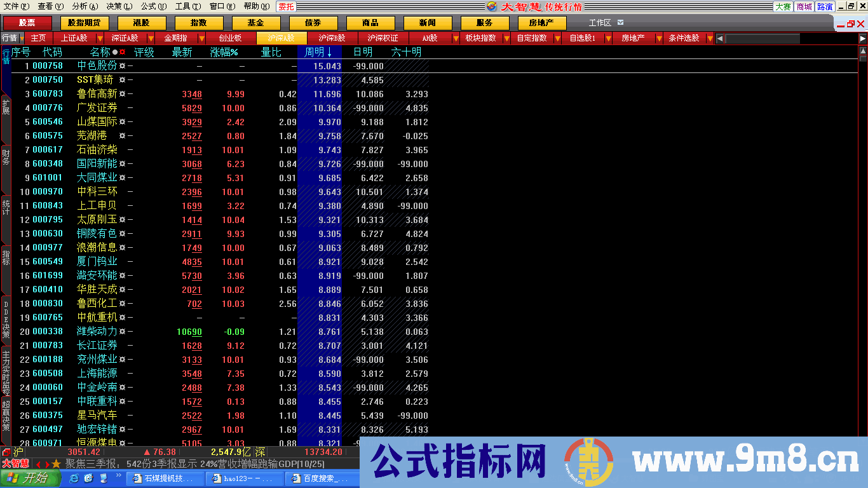Screen dimensions: 868x488
Task: Click the ¤ marker next to 中色股份
Action: 123,66
